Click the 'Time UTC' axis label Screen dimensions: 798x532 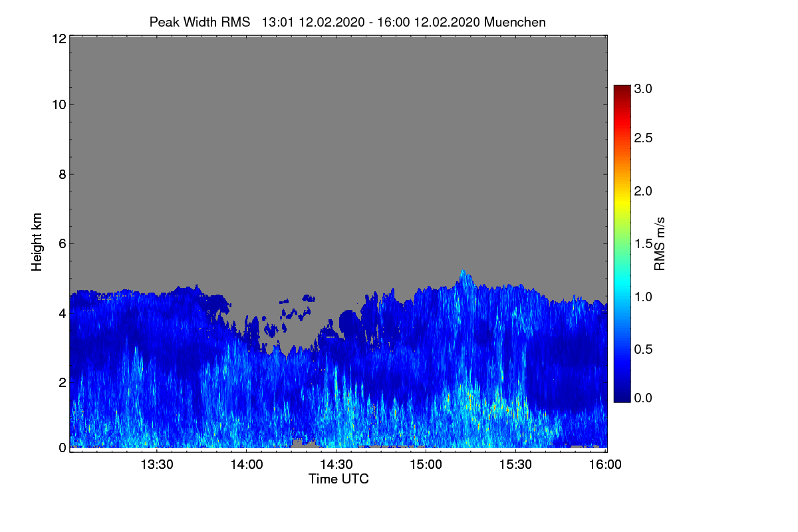(338, 479)
